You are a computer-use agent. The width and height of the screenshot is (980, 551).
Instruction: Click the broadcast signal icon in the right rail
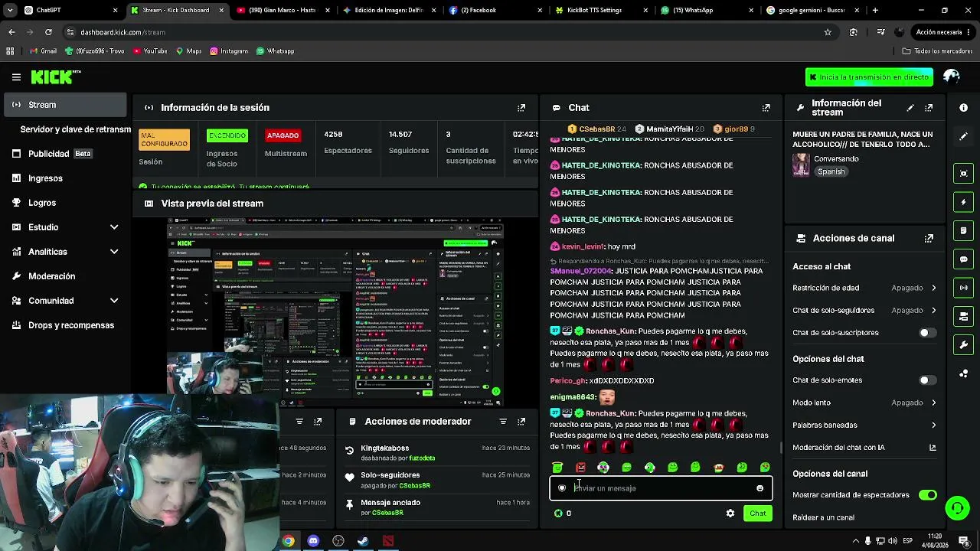coord(963,288)
